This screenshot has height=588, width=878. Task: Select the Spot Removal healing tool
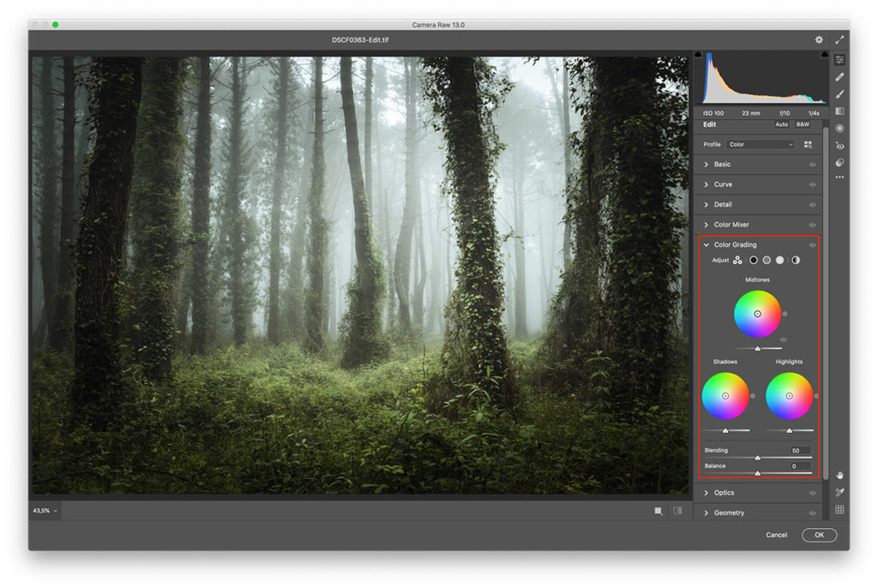coord(839,76)
